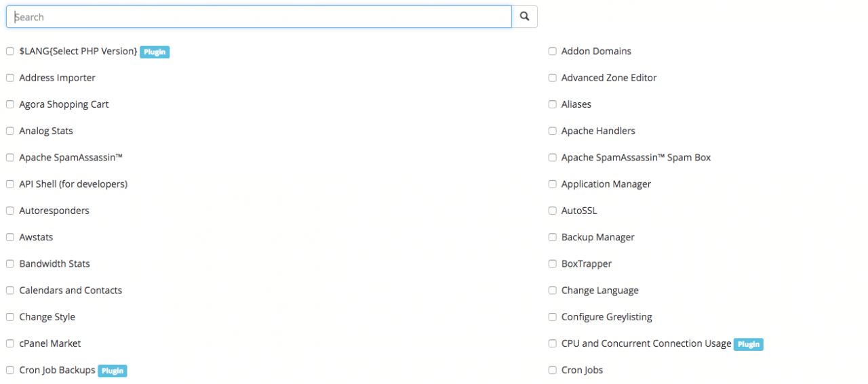Check the Analog Stats option
Image resolution: width=868 pixels, height=384 pixels.
[x=10, y=131]
